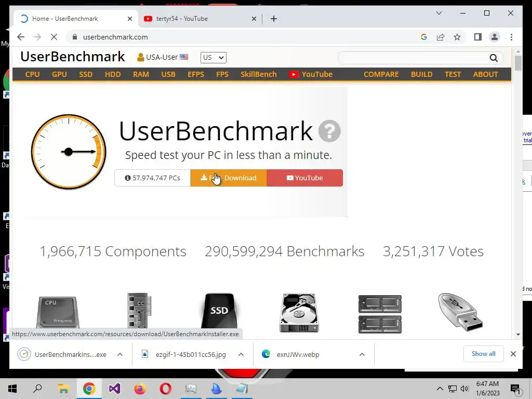Image resolution: width=532 pixels, height=399 pixels.
Task: Open Firefox from taskbar
Action: click(140, 389)
